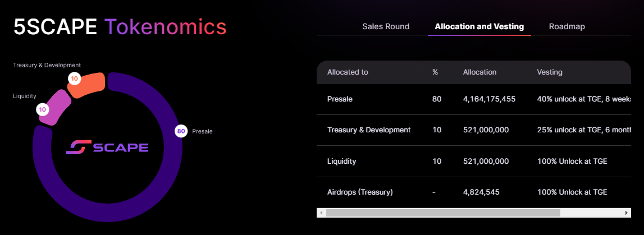Viewport: 644px width, 235px height.
Task: Click the 5SCAPE logo in chart center
Action: [107, 148]
